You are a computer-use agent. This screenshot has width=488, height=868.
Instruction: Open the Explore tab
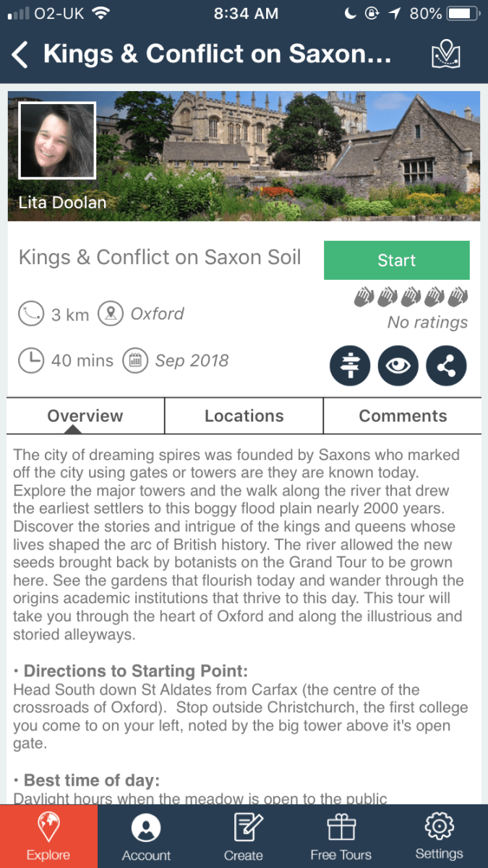[x=48, y=836]
